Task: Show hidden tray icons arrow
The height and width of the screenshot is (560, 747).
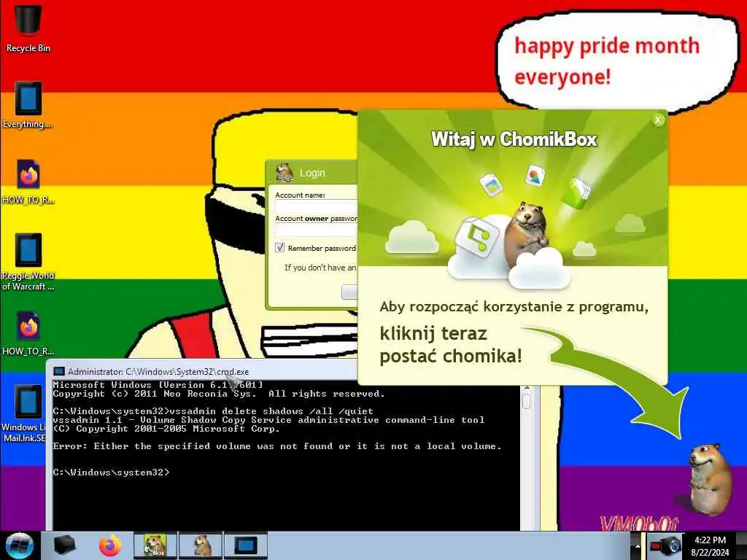Action: tap(637, 545)
